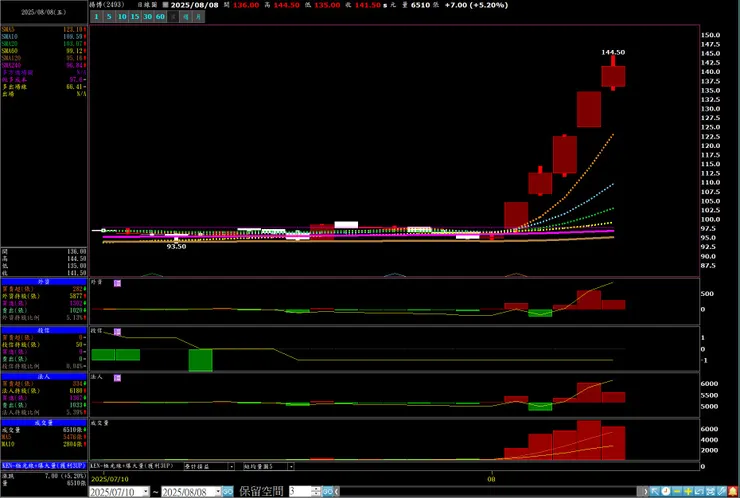Open the drawing pen tool icon
This screenshot has height=498, width=740.
click(721, 491)
